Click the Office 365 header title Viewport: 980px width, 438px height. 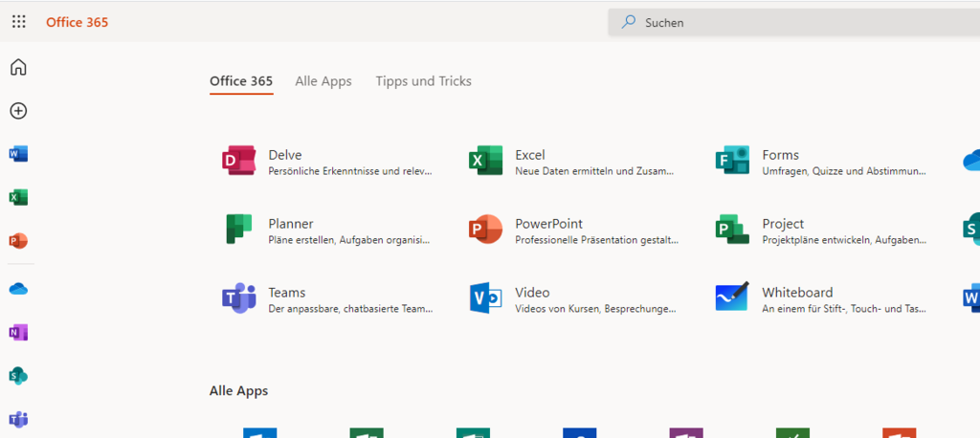77,23
